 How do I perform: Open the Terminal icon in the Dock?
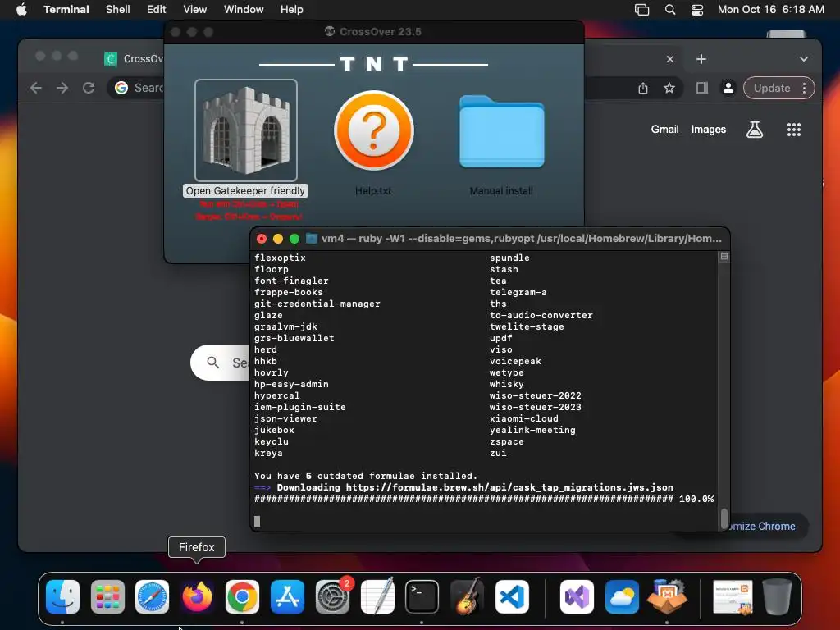[422, 596]
